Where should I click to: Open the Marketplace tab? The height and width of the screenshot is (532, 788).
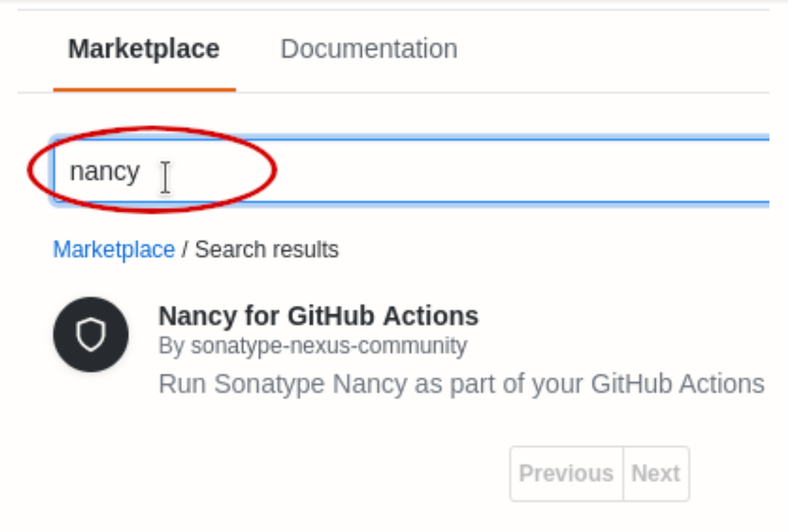point(144,48)
